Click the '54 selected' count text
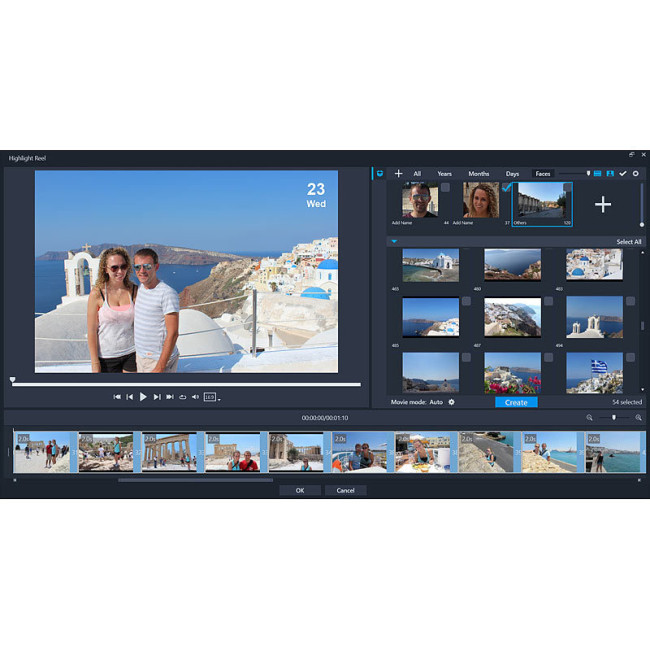 [x=627, y=402]
